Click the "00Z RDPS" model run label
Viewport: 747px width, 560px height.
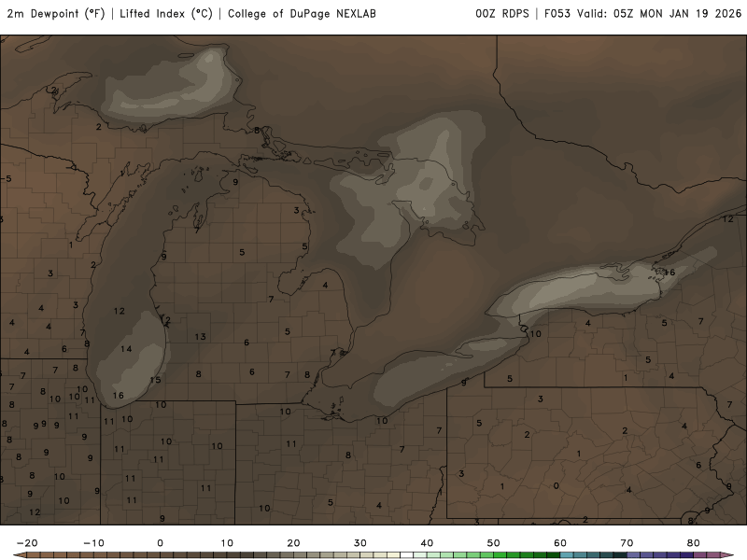click(502, 14)
